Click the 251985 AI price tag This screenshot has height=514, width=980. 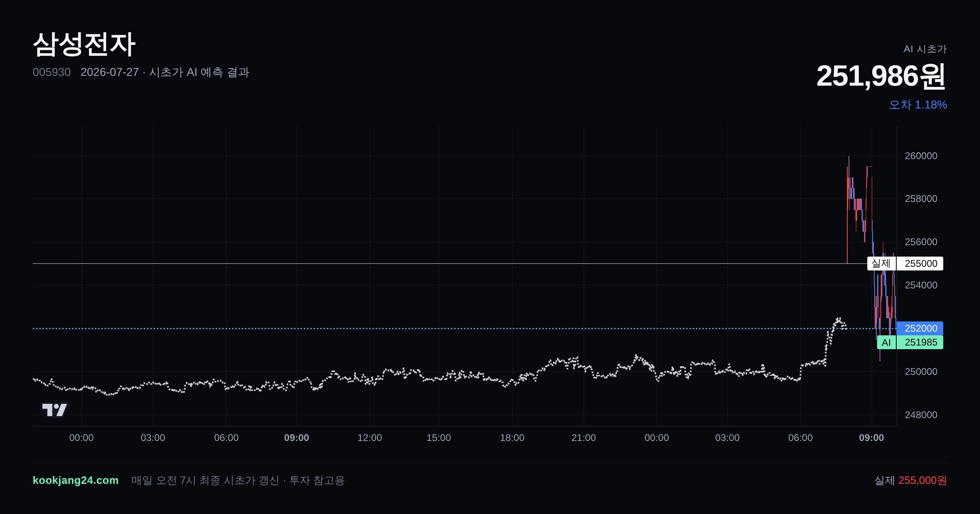coord(920,342)
